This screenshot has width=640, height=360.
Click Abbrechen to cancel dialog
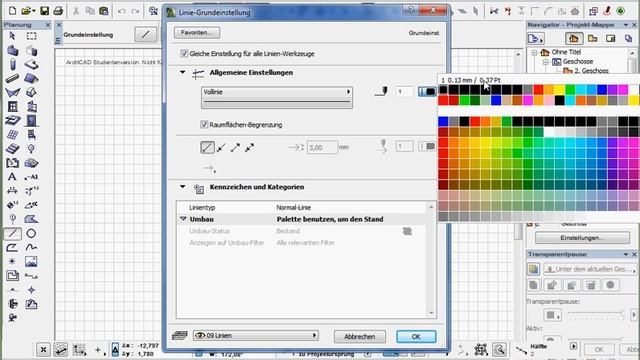click(x=360, y=336)
